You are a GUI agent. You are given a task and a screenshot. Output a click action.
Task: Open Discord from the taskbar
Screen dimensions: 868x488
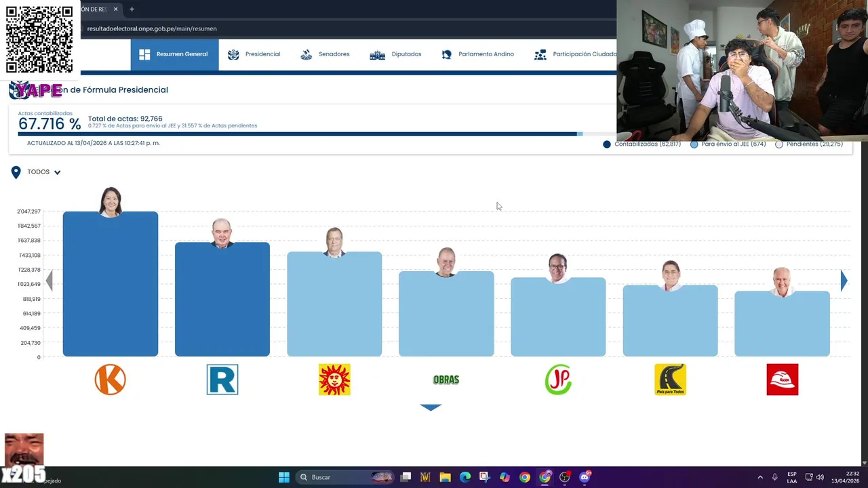pos(585,477)
